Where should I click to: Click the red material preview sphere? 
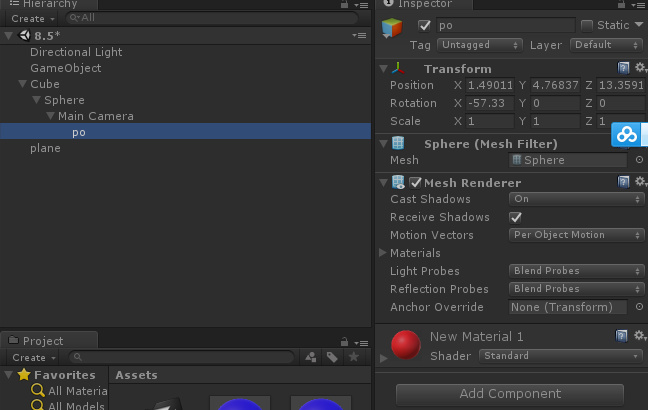pos(406,345)
